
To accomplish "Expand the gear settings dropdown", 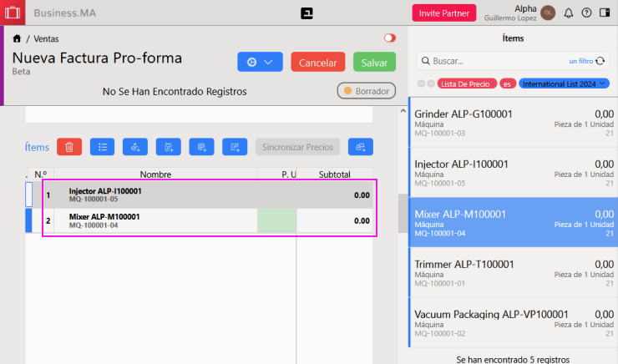I will click(x=260, y=63).
